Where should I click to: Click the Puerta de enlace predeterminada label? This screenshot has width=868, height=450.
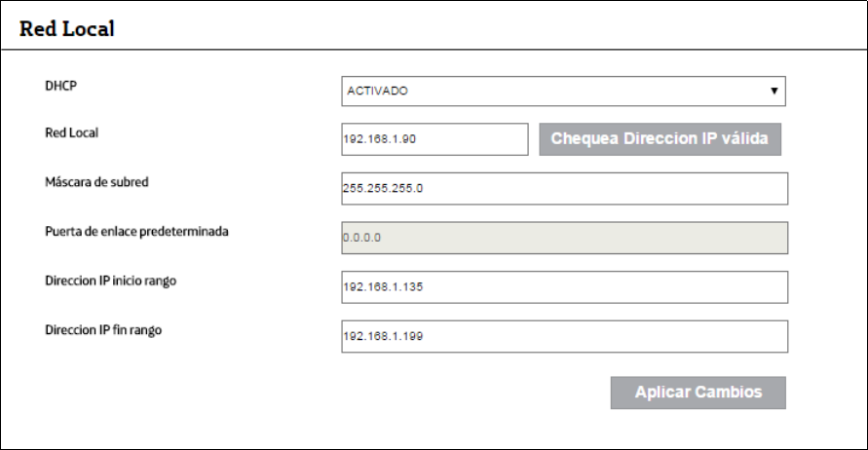click(135, 232)
